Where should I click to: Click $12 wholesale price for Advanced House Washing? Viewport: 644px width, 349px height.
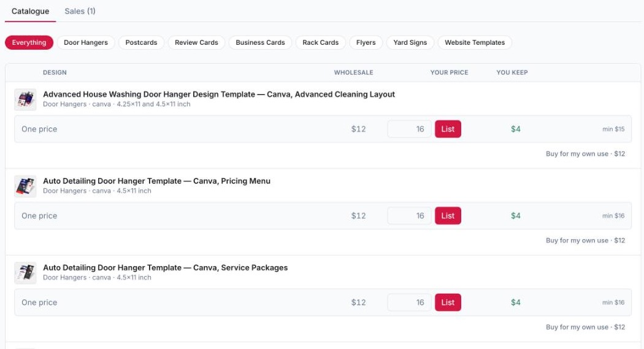point(359,129)
